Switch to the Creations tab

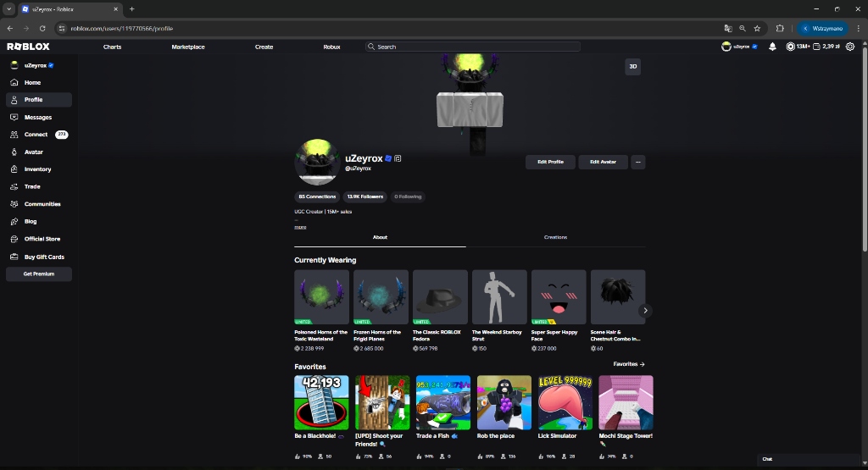pos(555,238)
